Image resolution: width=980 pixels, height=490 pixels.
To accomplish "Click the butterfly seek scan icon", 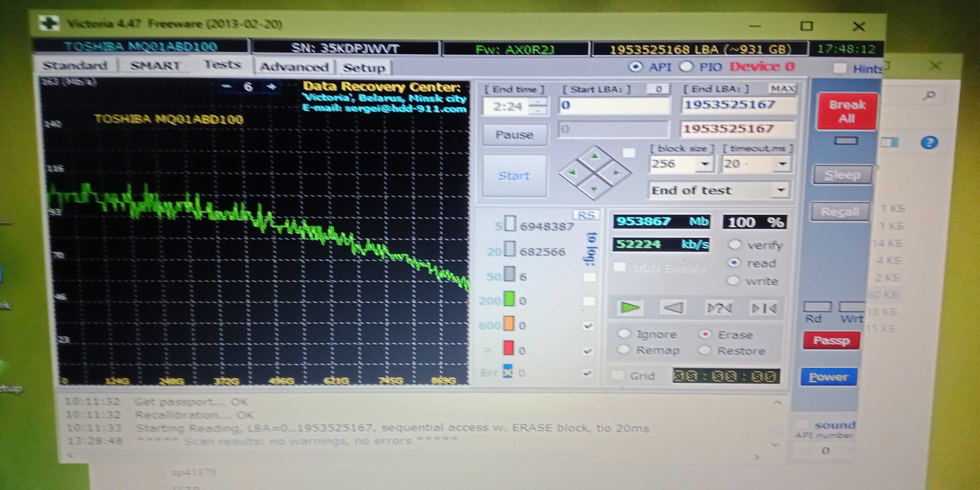I will pyautogui.click(x=764, y=308).
